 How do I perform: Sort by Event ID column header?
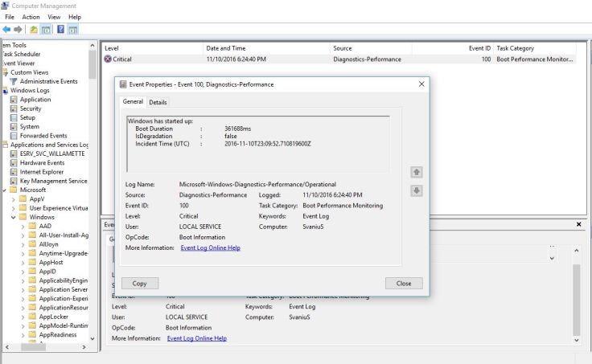click(x=453, y=48)
